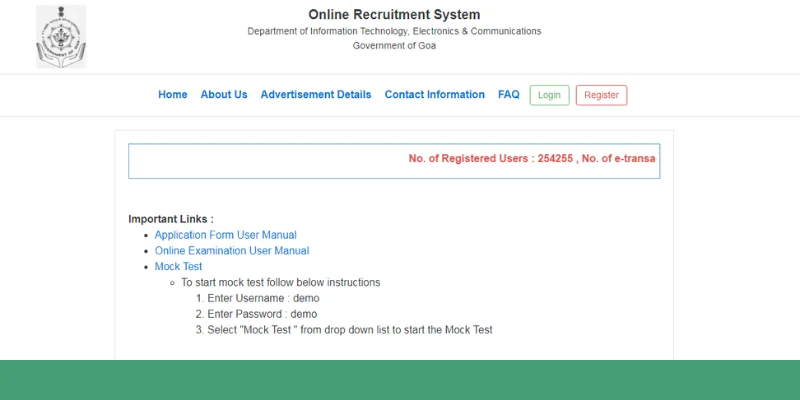
Task: Go to the About Us page
Action: point(224,95)
